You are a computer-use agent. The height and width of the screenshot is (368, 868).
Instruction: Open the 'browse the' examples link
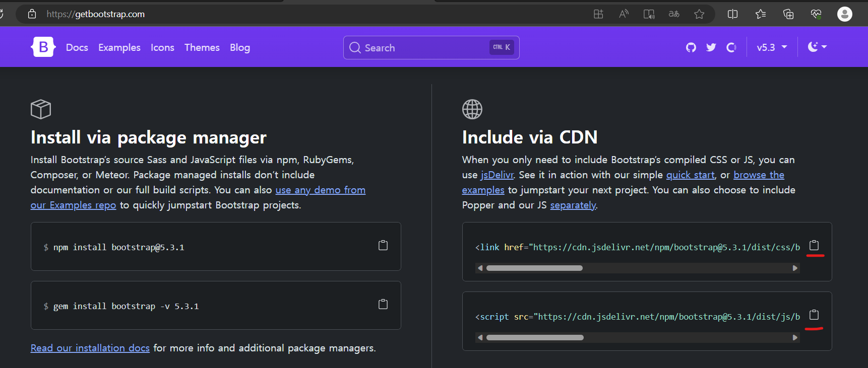759,175
